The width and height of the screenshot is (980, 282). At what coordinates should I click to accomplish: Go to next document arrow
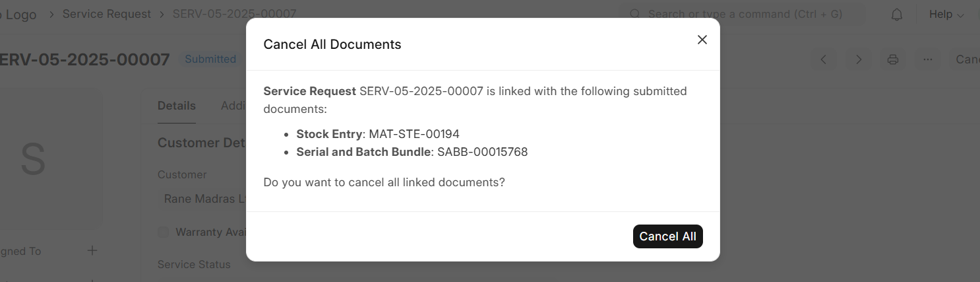click(858, 59)
